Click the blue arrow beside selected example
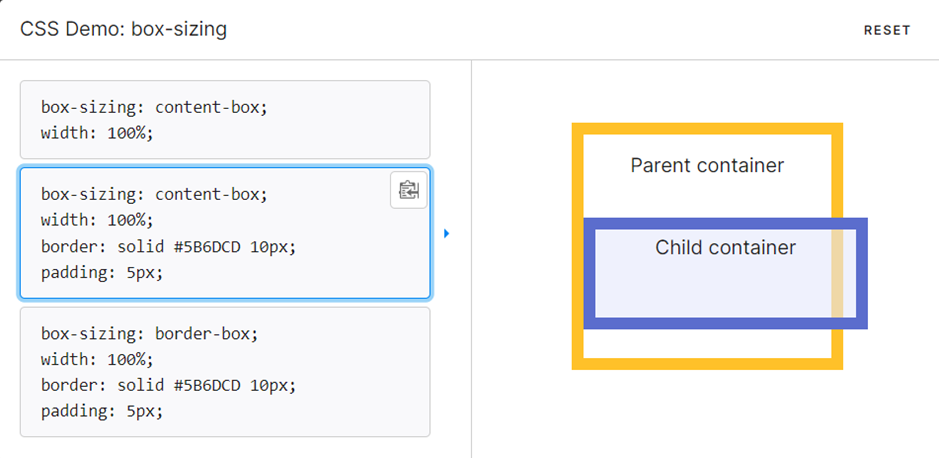The width and height of the screenshot is (939, 458). point(447,233)
